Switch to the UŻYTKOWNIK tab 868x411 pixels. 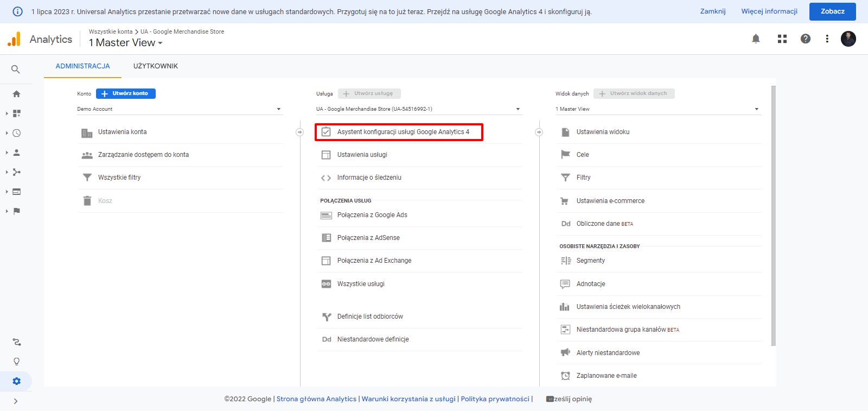pos(156,66)
